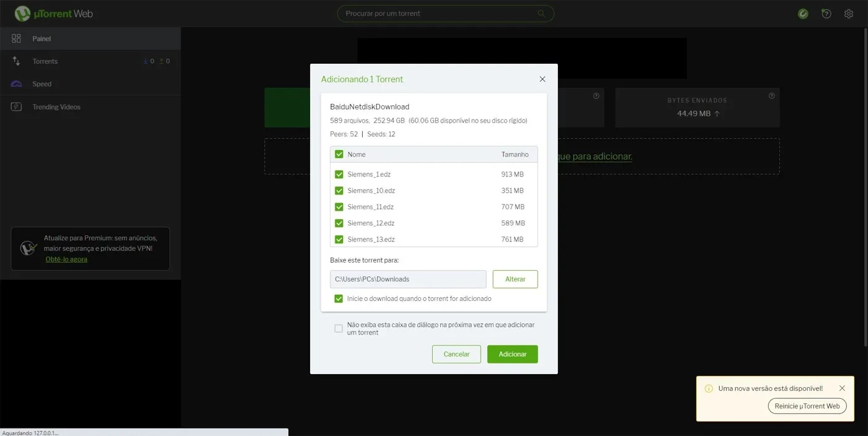
Task: Open the Painel menu item
Action: (91, 38)
